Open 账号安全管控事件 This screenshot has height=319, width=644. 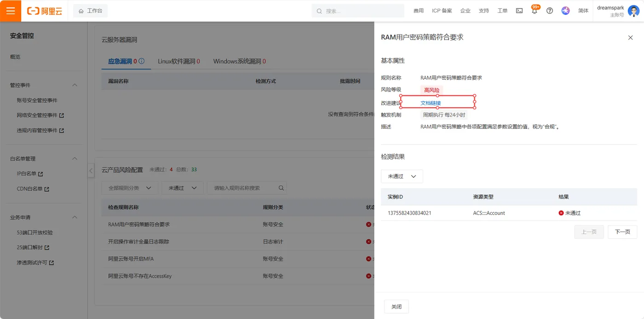(x=37, y=100)
